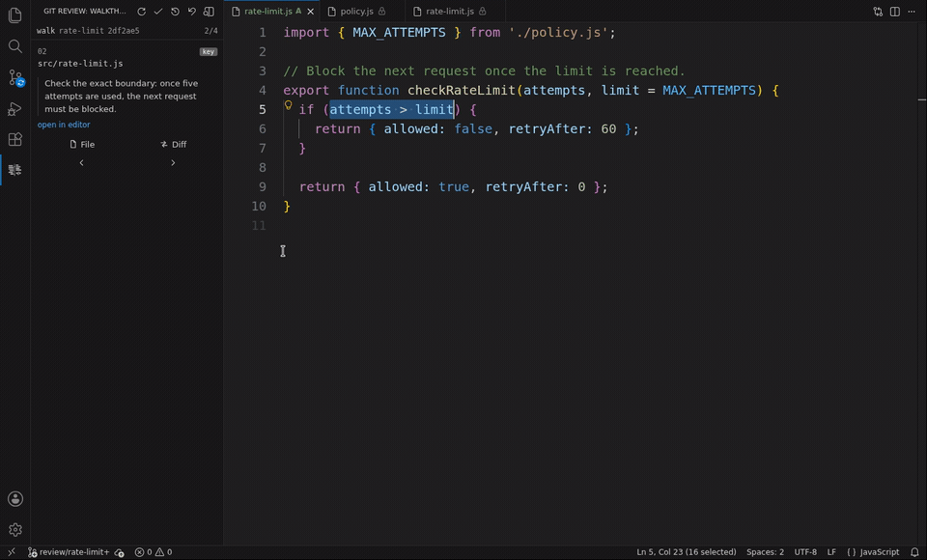Open the Extensions view
This screenshot has width=927, height=560.
point(15,140)
